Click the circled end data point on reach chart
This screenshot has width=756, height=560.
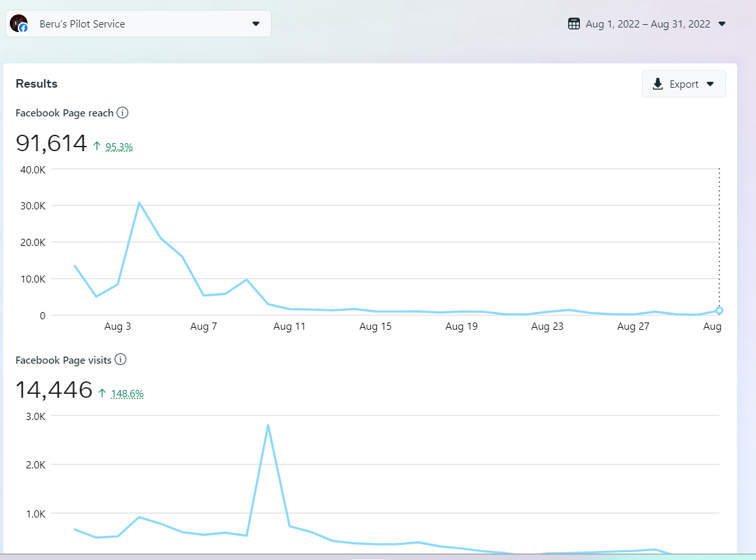[x=719, y=311]
